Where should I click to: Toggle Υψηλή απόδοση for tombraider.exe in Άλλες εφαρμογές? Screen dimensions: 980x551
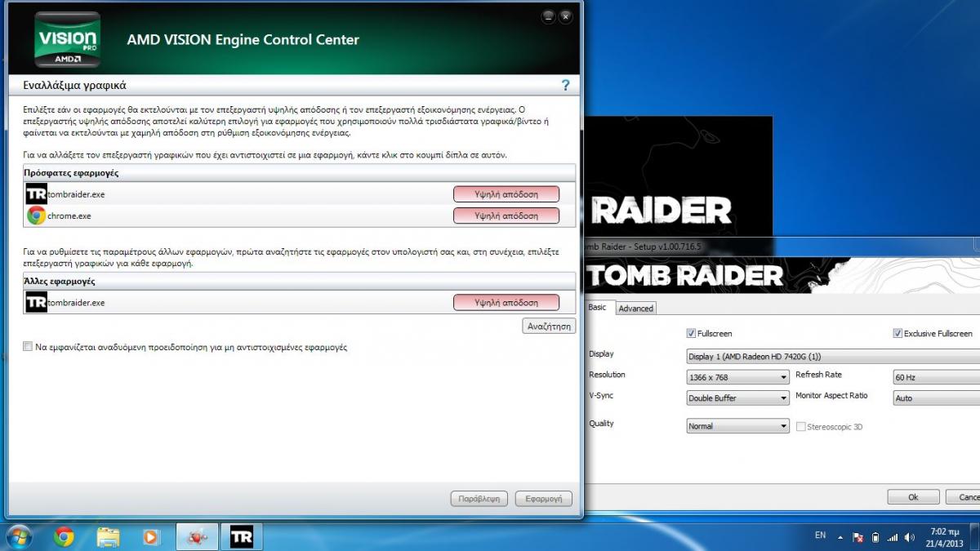click(506, 302)
